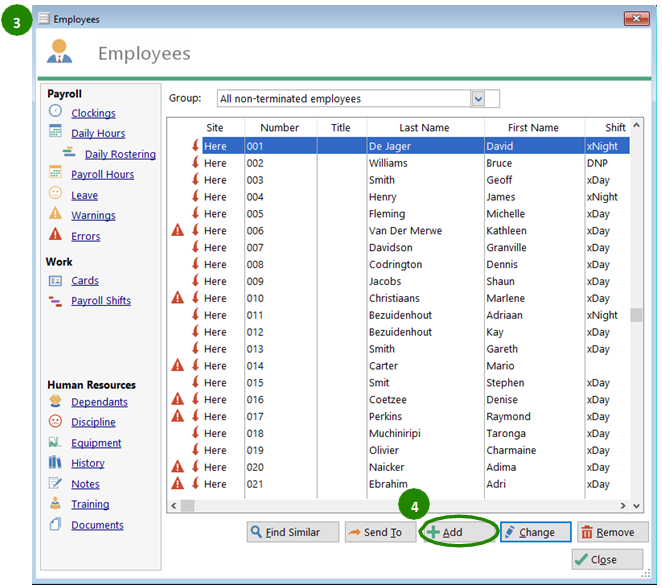The image size is (662, 588).
Task: Click the Clockings clock icon
Action: [x=55, y=111]
